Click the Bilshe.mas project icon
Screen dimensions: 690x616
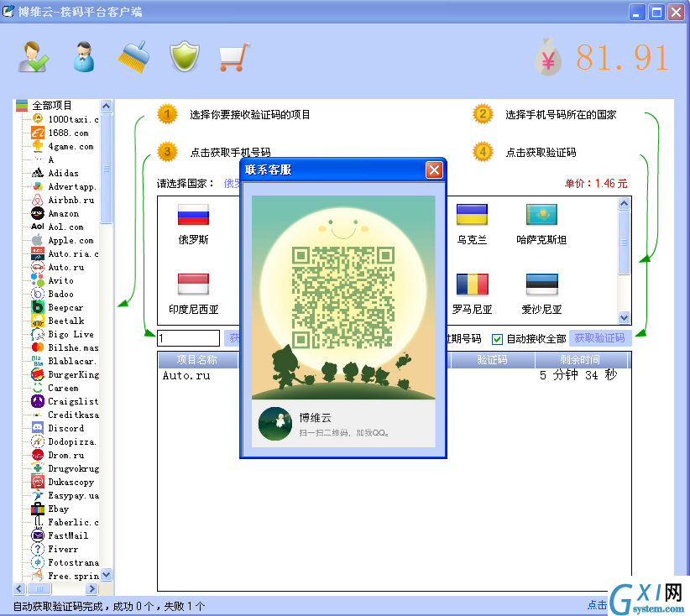pyautogui.click(x=38, y=347)
